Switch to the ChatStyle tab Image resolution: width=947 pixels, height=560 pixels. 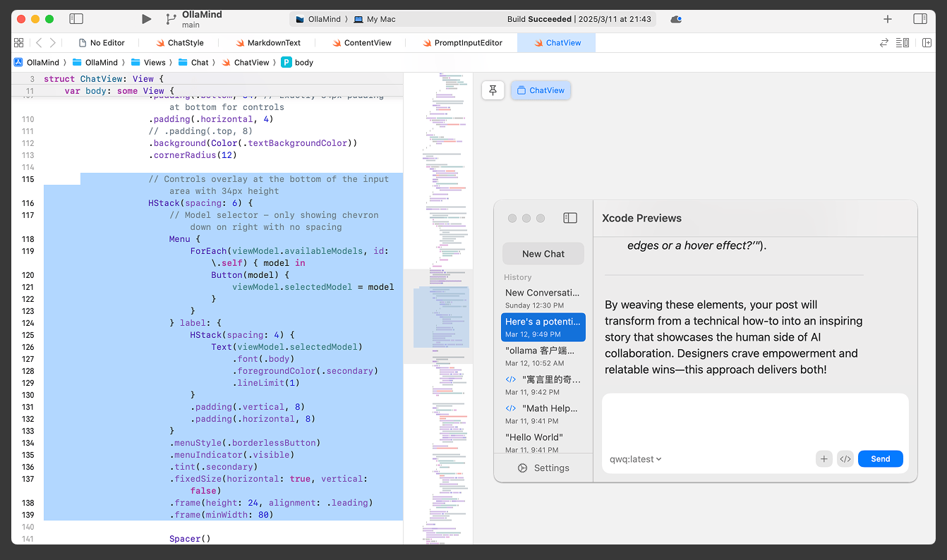(x=180, y=42)
